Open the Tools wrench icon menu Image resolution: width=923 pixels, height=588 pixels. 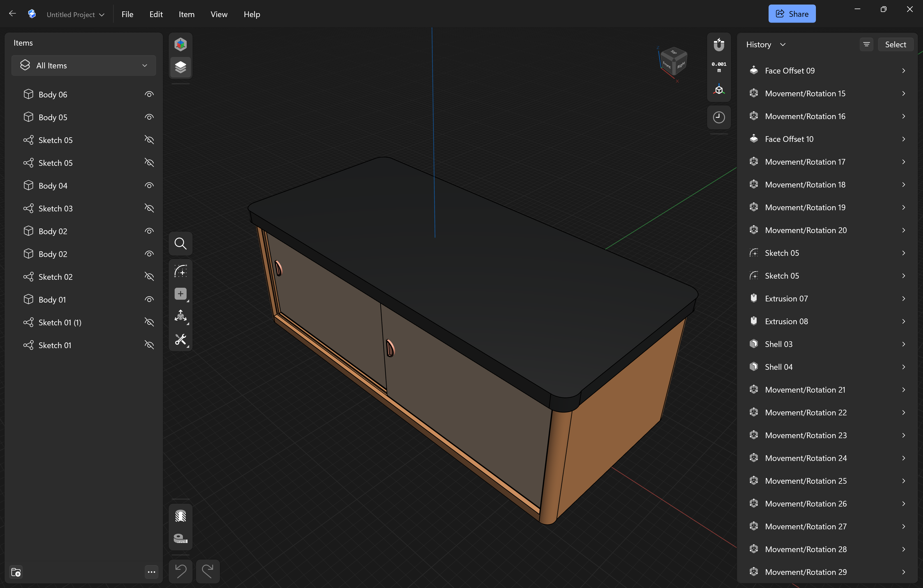point(181,340)
